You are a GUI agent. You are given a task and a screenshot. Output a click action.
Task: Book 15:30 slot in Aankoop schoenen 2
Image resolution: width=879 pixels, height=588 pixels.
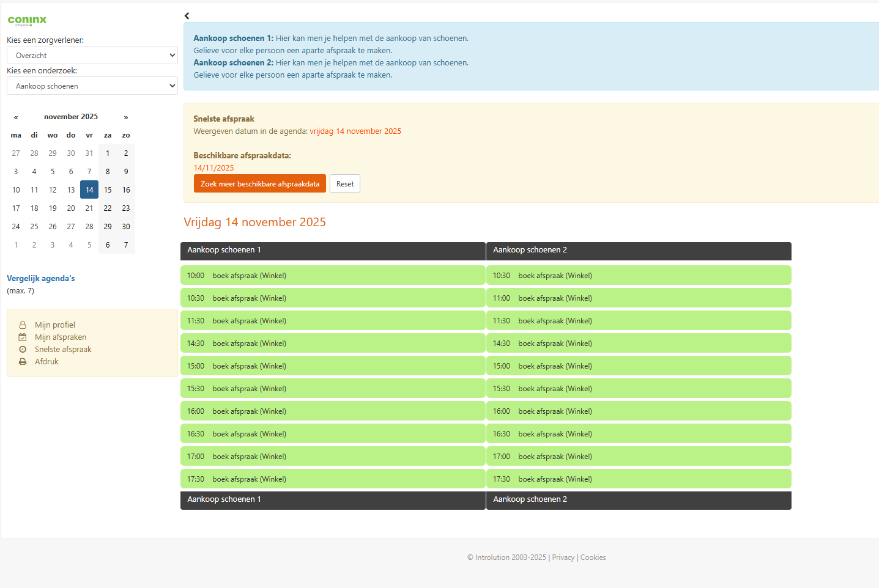[639, 389]
